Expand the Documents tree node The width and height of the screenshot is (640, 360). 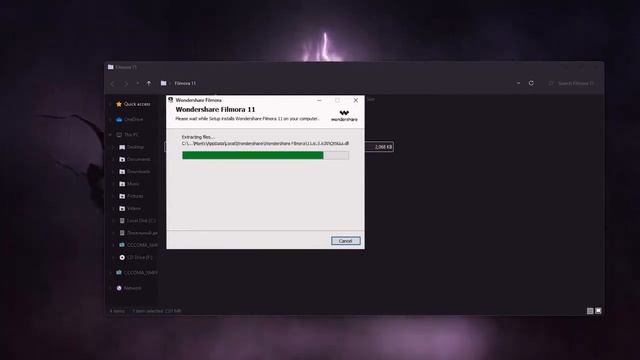pos(114,159)
